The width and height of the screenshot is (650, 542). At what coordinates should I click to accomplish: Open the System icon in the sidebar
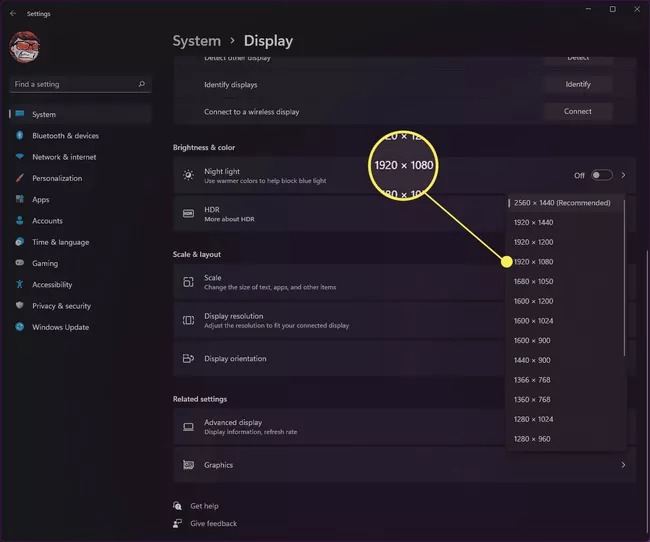19,114
